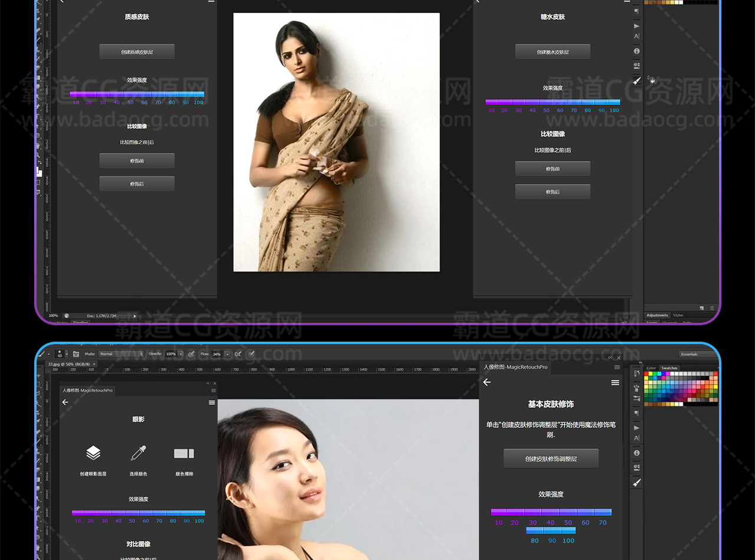Click the 创建质感皮肤层 button

(137, 52)
